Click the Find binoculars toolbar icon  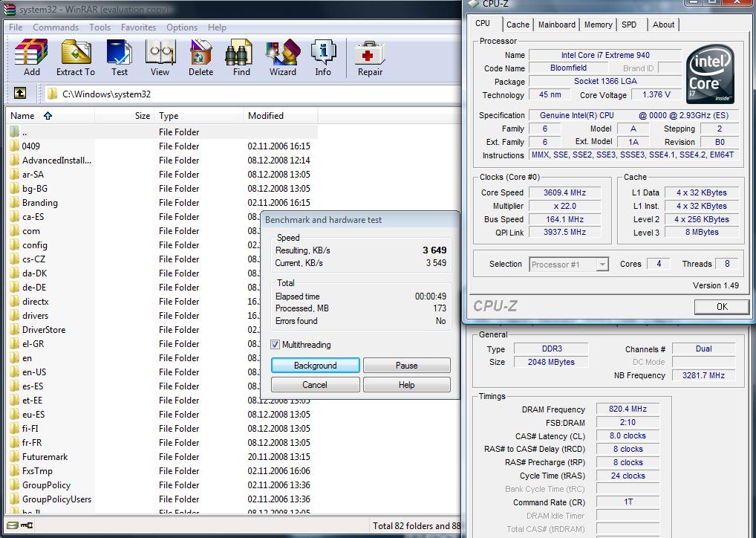click(239, 53)
